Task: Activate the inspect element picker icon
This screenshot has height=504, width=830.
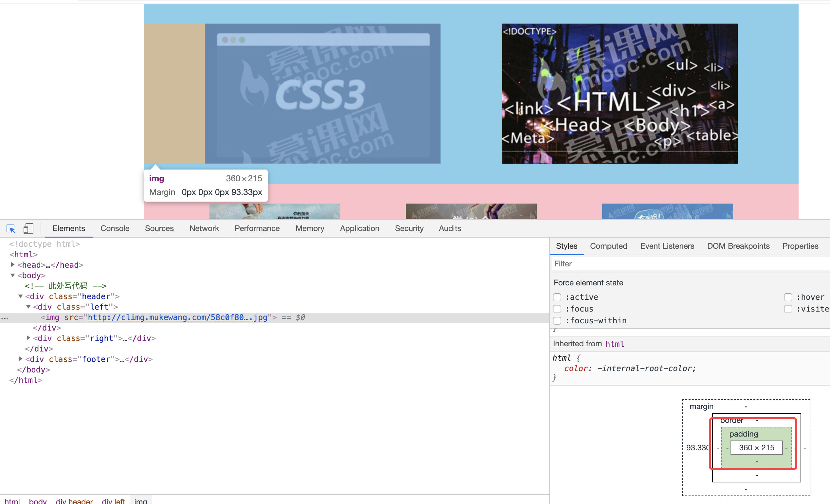Action: point(11,229)
